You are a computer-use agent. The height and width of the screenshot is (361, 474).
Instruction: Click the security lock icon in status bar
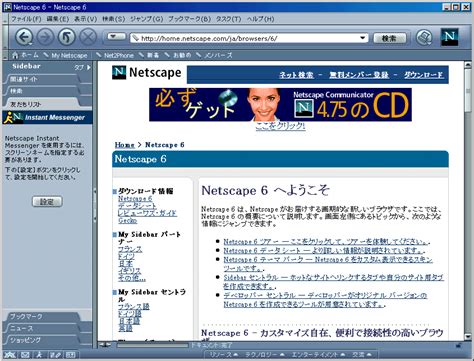click(x=459, y=345)
